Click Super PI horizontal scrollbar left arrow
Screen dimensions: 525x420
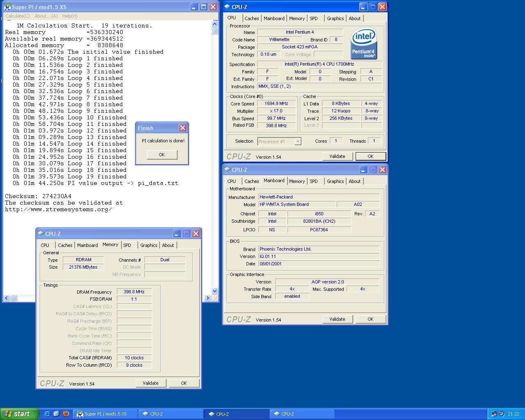pos(7,298)
